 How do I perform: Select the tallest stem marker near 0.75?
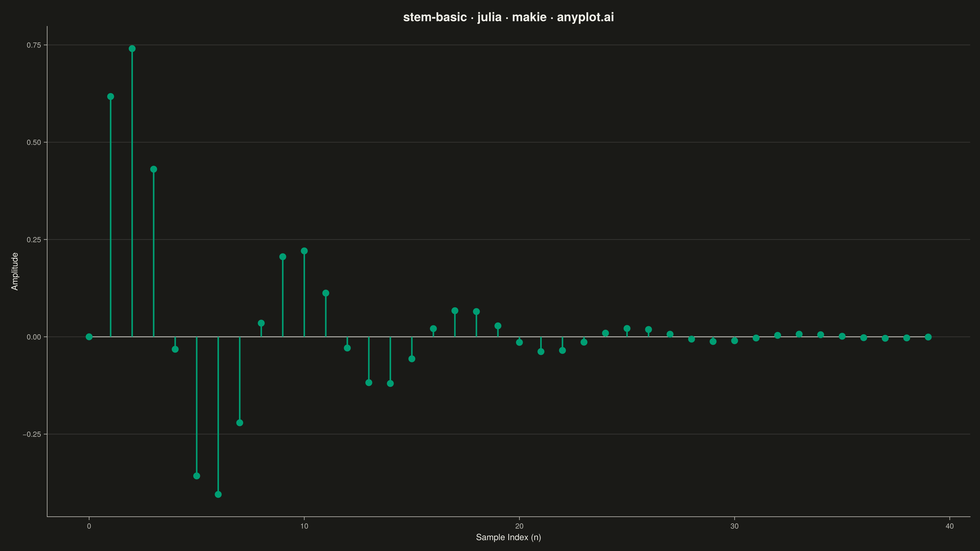coord(132,49)
